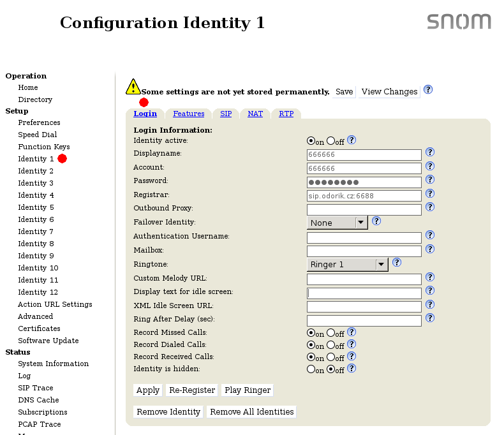Open the Failover Identity dropdown
The height and width of the screenshot is (435, 504).
337,223
